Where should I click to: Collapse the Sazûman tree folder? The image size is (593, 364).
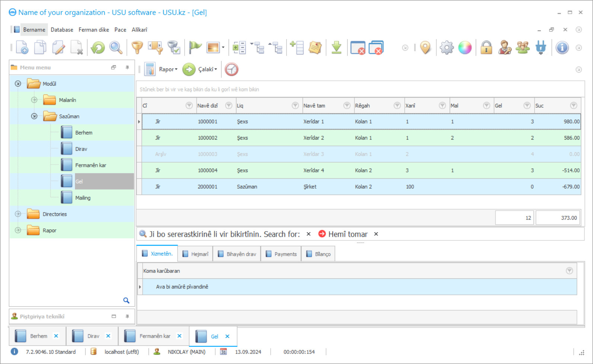(34, 116)
